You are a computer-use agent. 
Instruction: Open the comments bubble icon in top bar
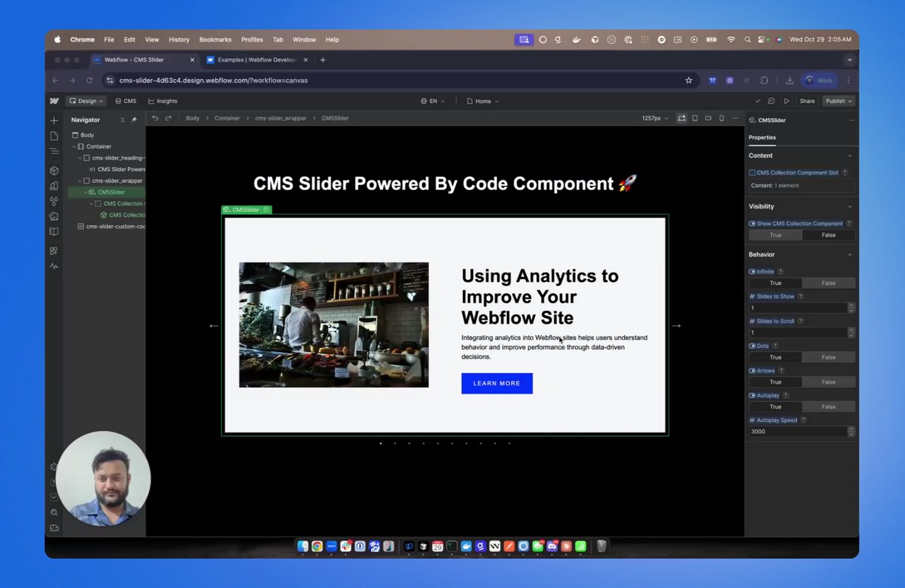771,101
